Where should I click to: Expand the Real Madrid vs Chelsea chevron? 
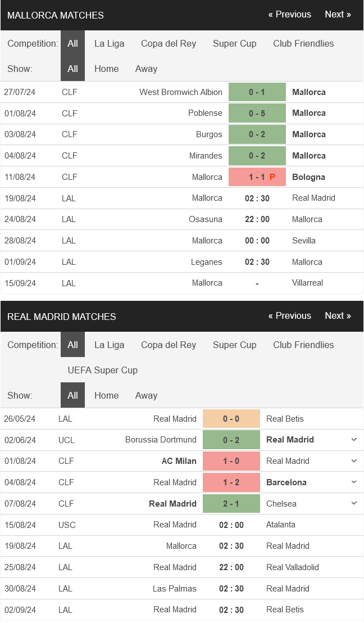click(354, 503)
